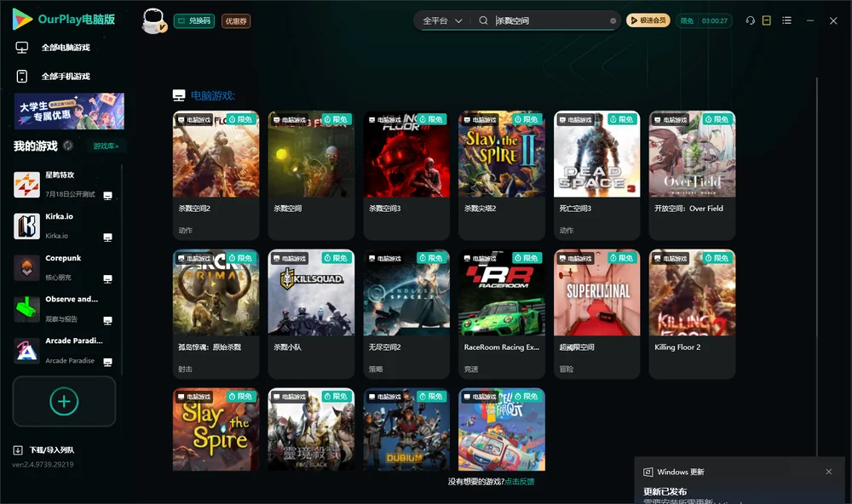
Task: Select 全部电脑游戏 in sidebar
Action: tap(66, 48)
